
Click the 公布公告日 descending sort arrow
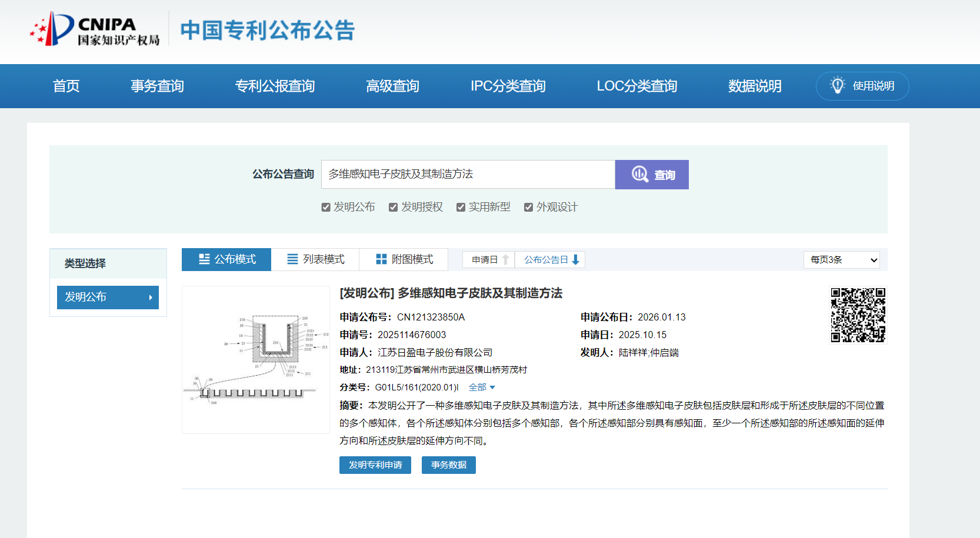[576, 259]
